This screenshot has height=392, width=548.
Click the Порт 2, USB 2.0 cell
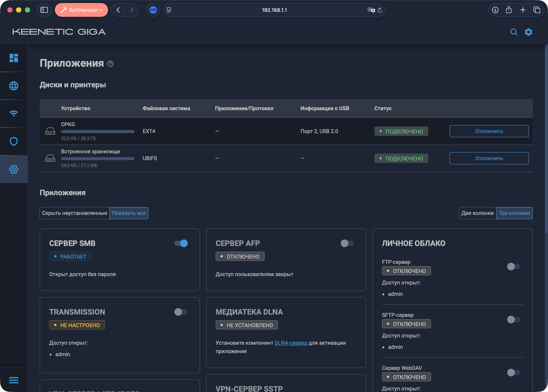click(319, 131)
